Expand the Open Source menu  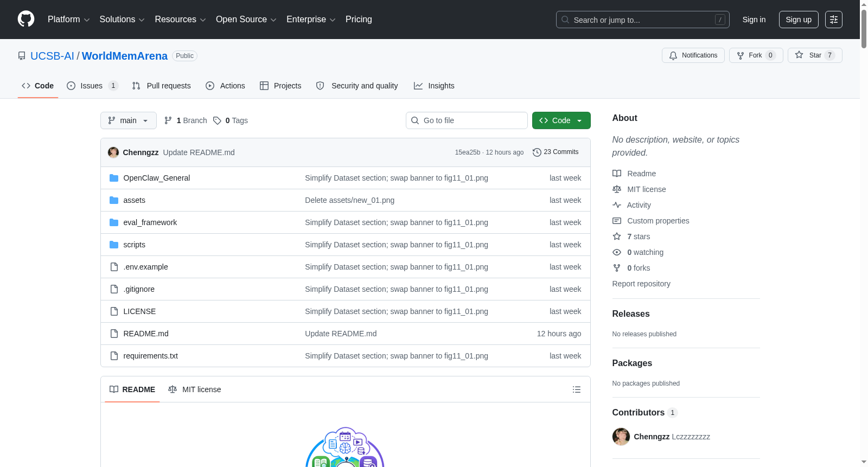pos(246,20)
